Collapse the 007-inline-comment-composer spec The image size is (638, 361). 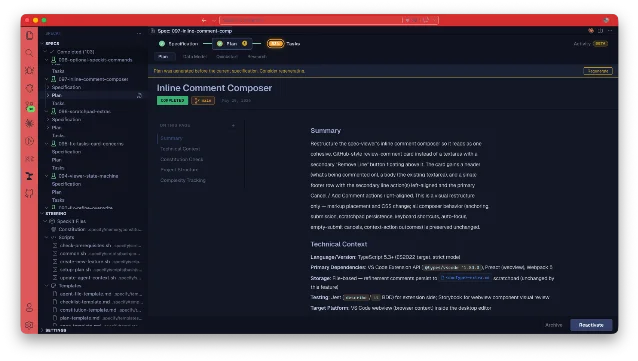pyautogui.click(x=47, y=79)
